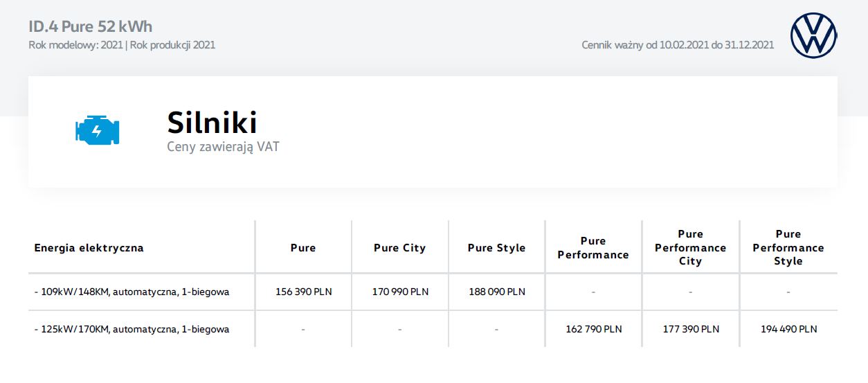Click the Pure Performance City column header
868x383 pixels.
(x=690, y=248)
